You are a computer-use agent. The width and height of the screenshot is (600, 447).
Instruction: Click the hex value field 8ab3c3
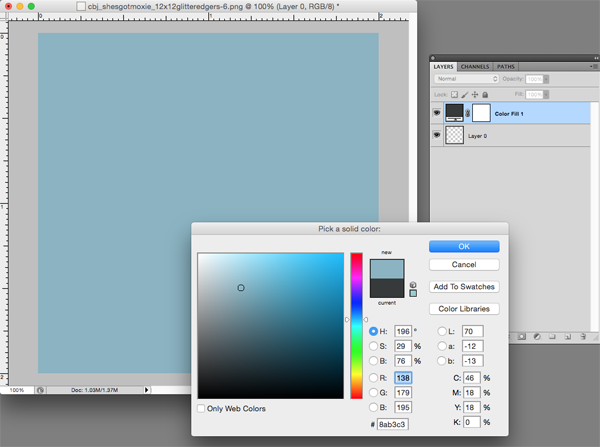[393, 424]
